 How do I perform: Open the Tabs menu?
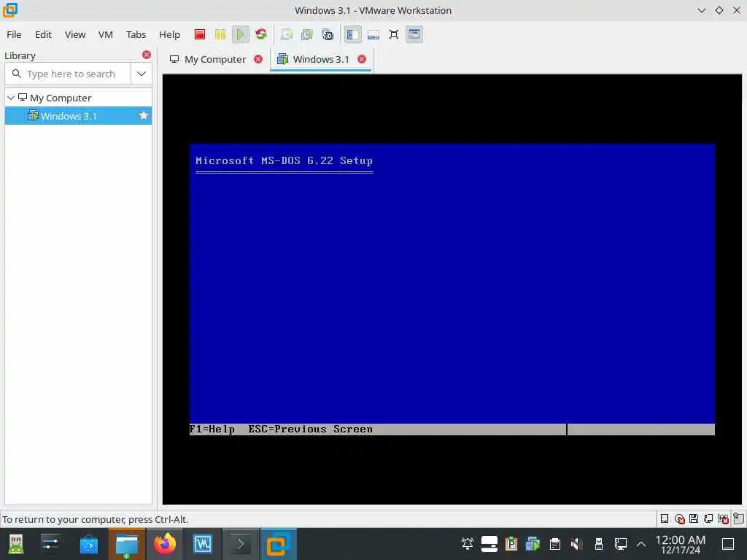coord(136,34)
